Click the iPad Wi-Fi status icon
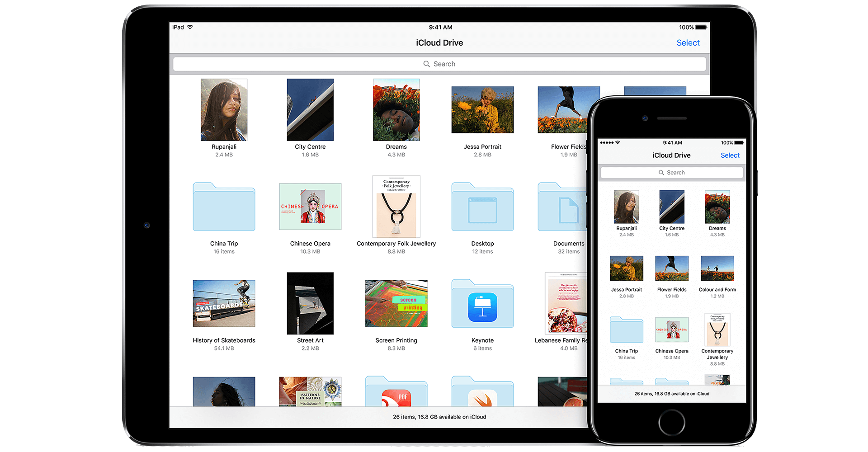 click(190, 27)
